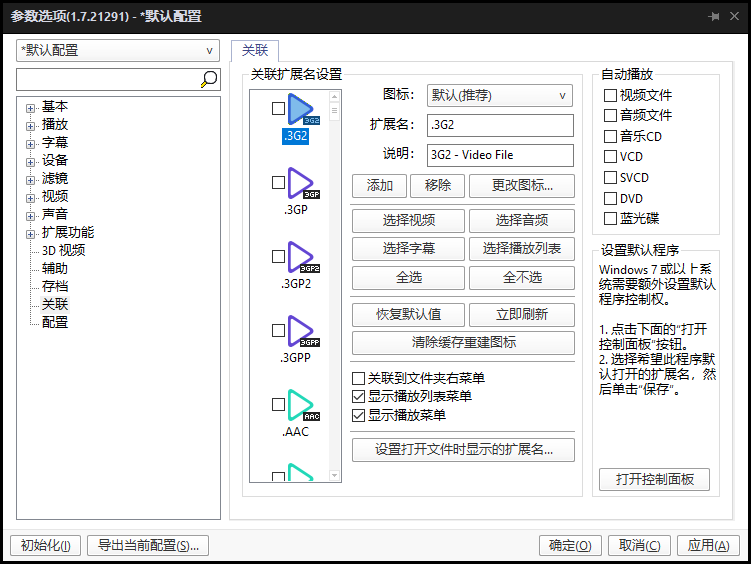Switch to the 关联 tab
751x564 pixels.
point(255,51)
